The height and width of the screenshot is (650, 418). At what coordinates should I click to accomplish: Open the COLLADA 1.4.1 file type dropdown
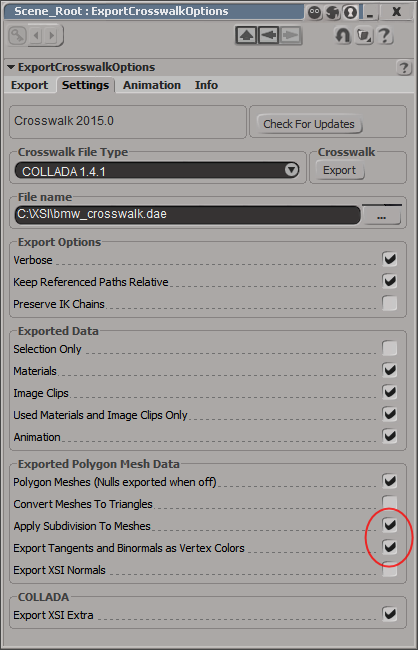click(x=157, y=170)
